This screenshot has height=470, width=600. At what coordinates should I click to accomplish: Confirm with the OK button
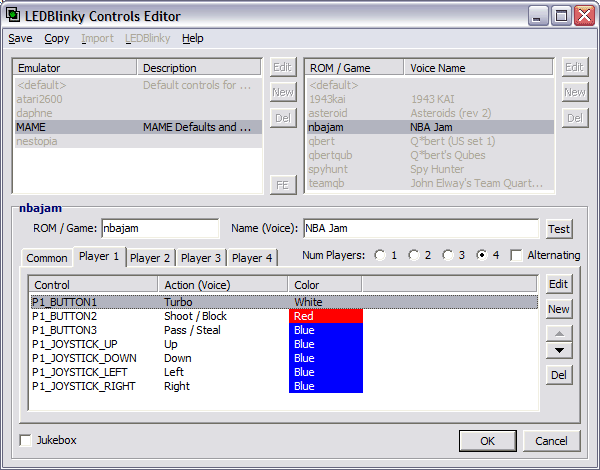click(x=488, y=441)
